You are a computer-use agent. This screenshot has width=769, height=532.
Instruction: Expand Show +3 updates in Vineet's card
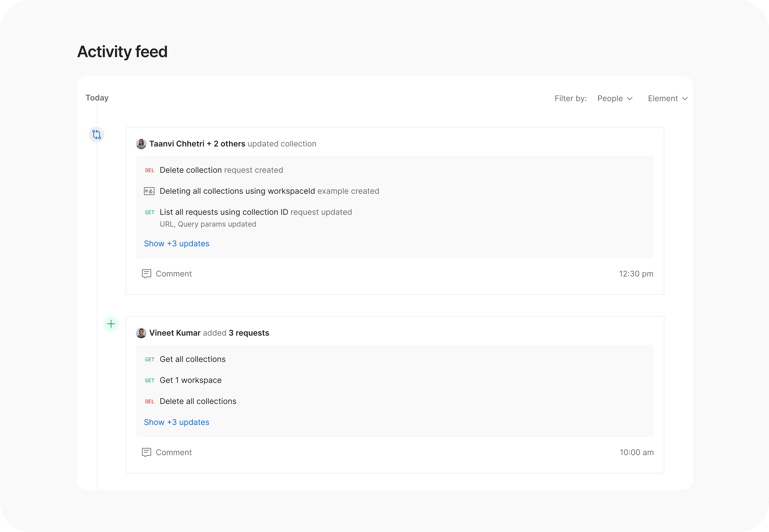[x=176, y=422]
